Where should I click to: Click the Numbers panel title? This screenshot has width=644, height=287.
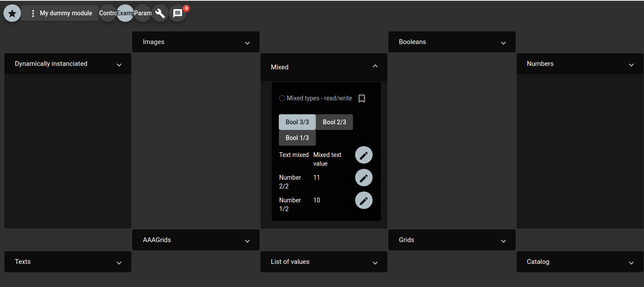pyautogui.click(x=540, y=64)
